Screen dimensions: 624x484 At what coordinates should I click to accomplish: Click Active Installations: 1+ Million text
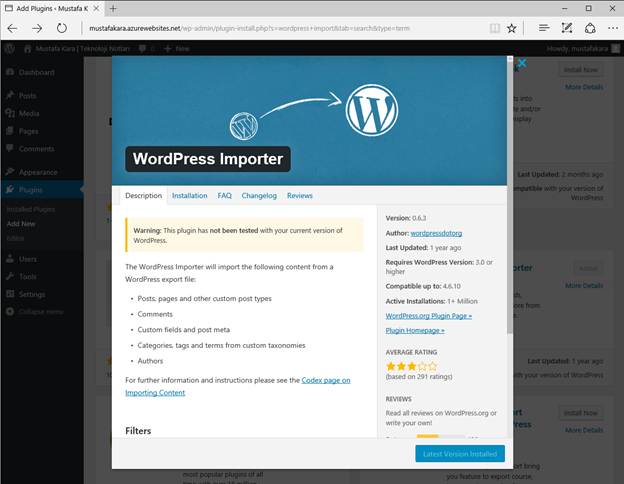pyautogui.click(x=431, y=301)
